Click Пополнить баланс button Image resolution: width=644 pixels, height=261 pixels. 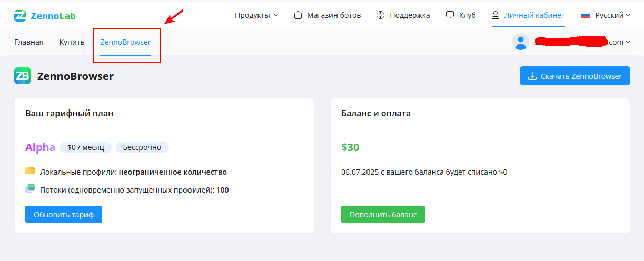383,214
